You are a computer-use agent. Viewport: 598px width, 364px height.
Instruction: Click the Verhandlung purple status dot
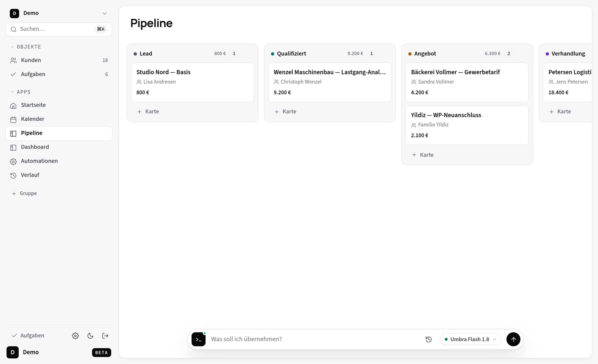[547, 54]
